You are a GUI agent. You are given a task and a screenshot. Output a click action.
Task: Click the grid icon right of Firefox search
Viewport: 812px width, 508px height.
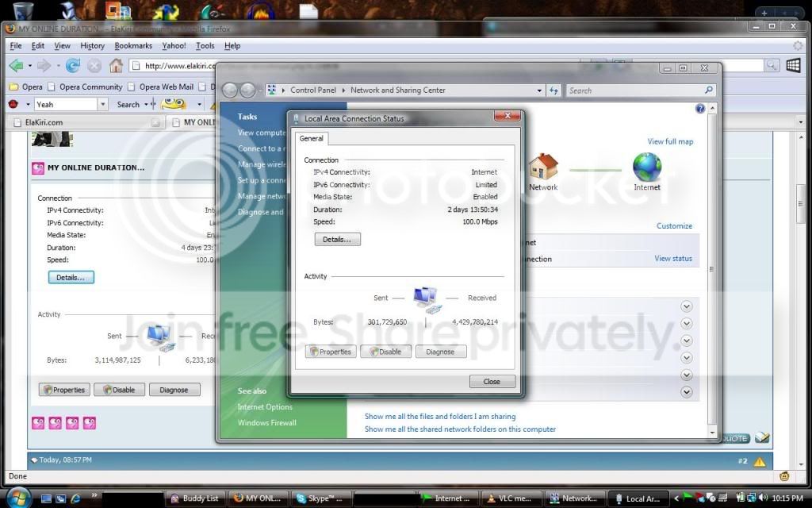tap(793, 65)
